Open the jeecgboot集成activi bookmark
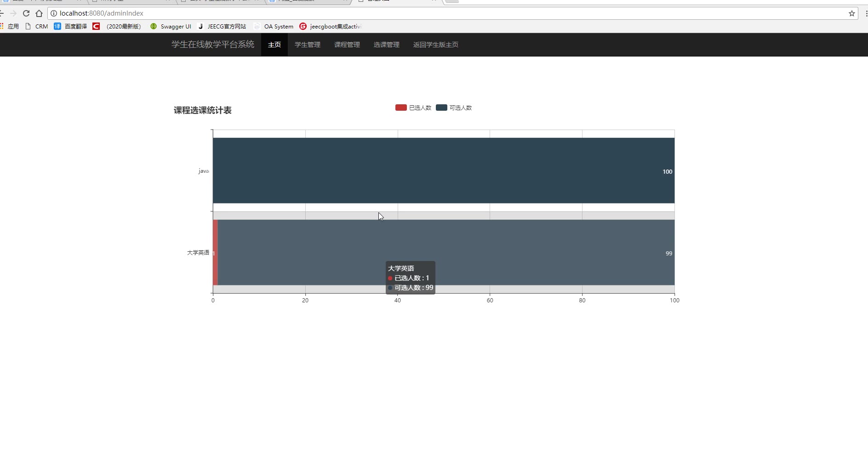868x465 pixels. [331, 26]
